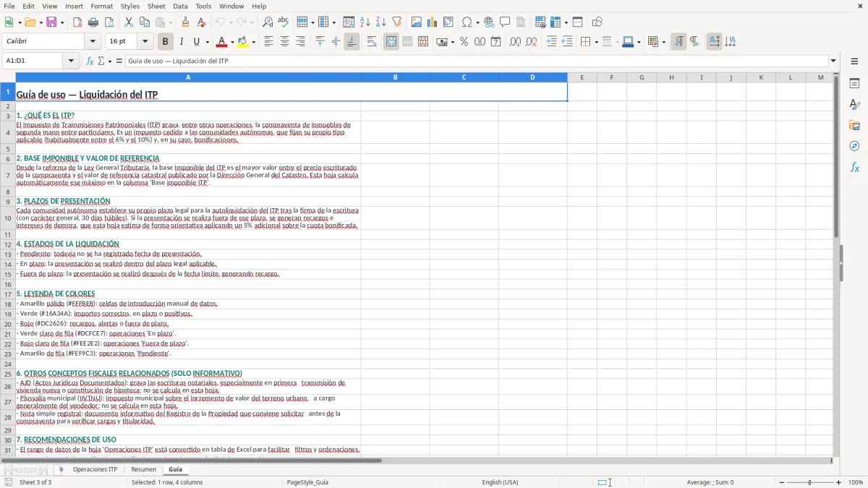Open Find and Replace magnifier icon

(x=267, y=22)
